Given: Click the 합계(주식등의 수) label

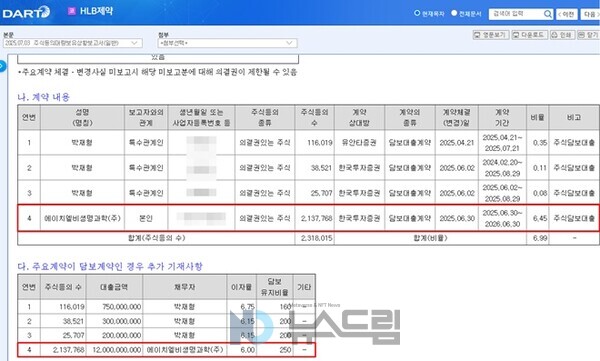Looking at the screenshot, I should [x=156, y=238].
